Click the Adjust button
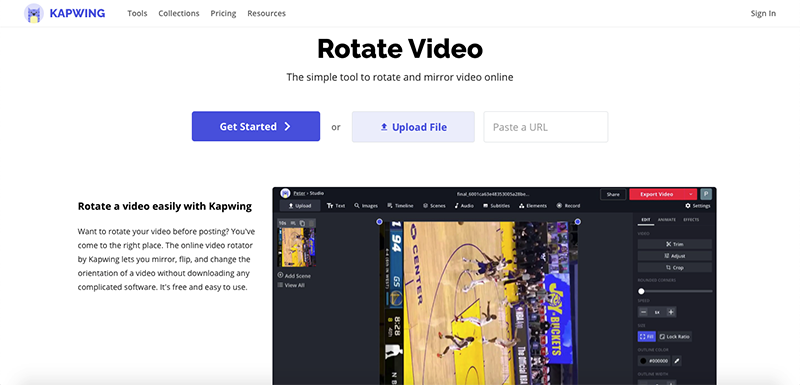This screenshot has width=800, height=385. 674,256
